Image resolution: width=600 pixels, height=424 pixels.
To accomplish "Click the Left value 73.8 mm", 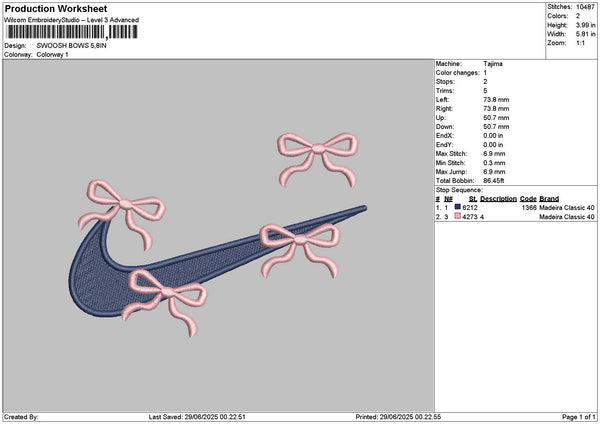I will [x=496, y=100].
